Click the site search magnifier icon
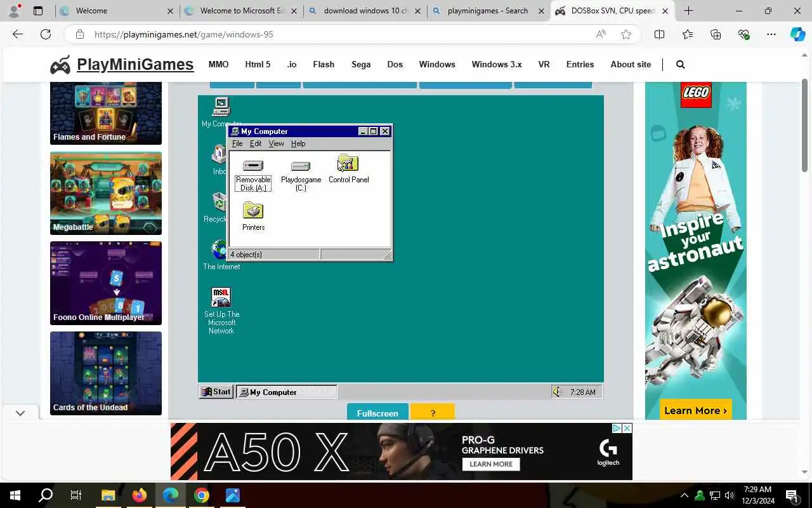The image size is (812, 508). click(x=681, y=64)
